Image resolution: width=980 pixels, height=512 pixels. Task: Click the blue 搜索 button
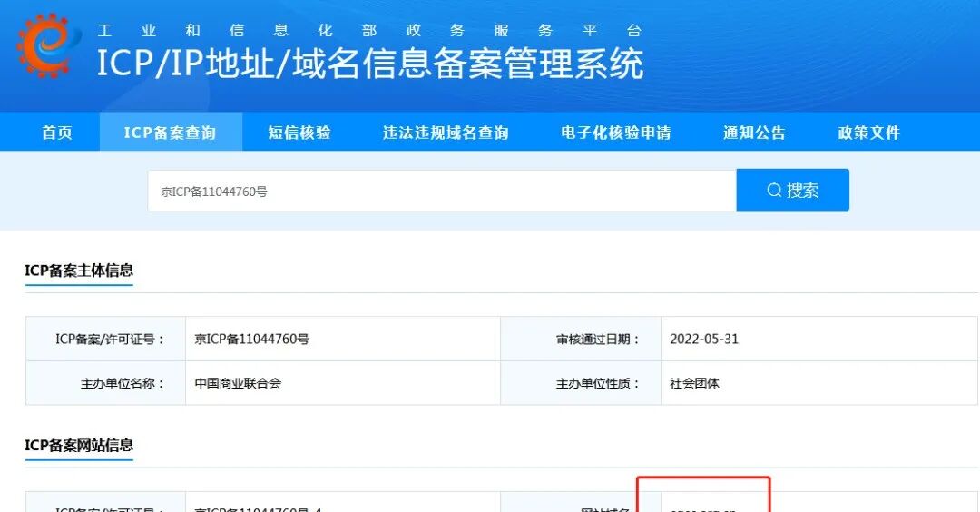(x=792, y=190)
